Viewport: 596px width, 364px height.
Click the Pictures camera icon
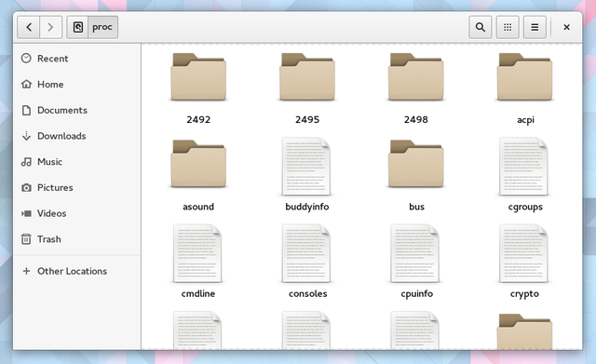point(26,188)
